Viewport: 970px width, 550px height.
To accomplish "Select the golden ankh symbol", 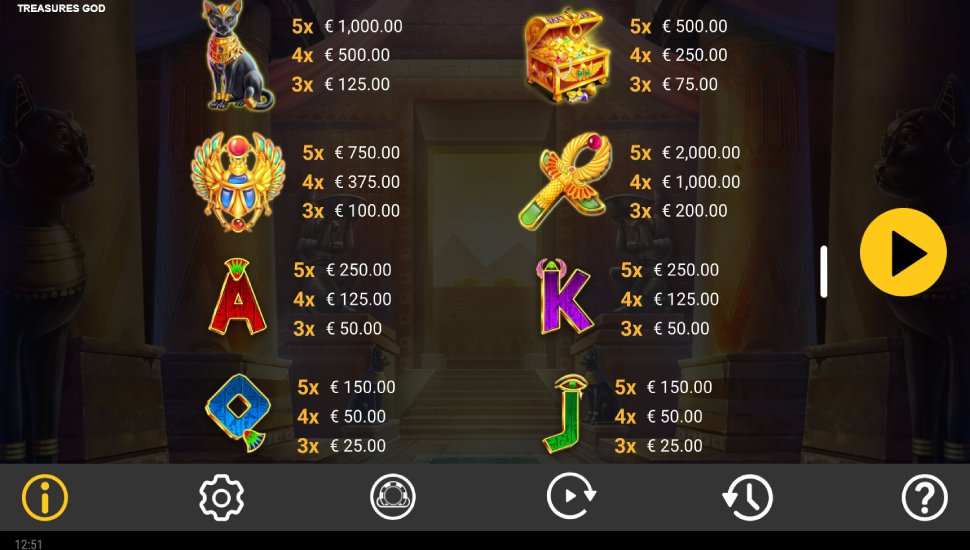I will [565, 181].
